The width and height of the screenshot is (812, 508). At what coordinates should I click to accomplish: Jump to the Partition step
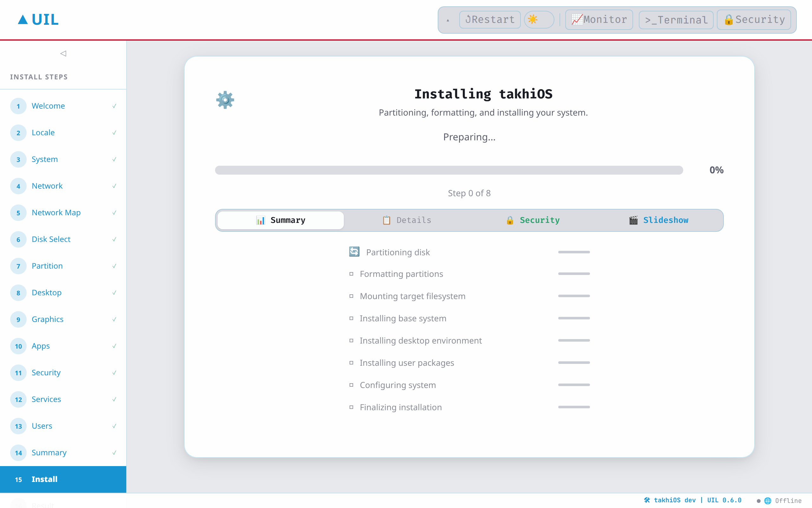click(63, 266)
